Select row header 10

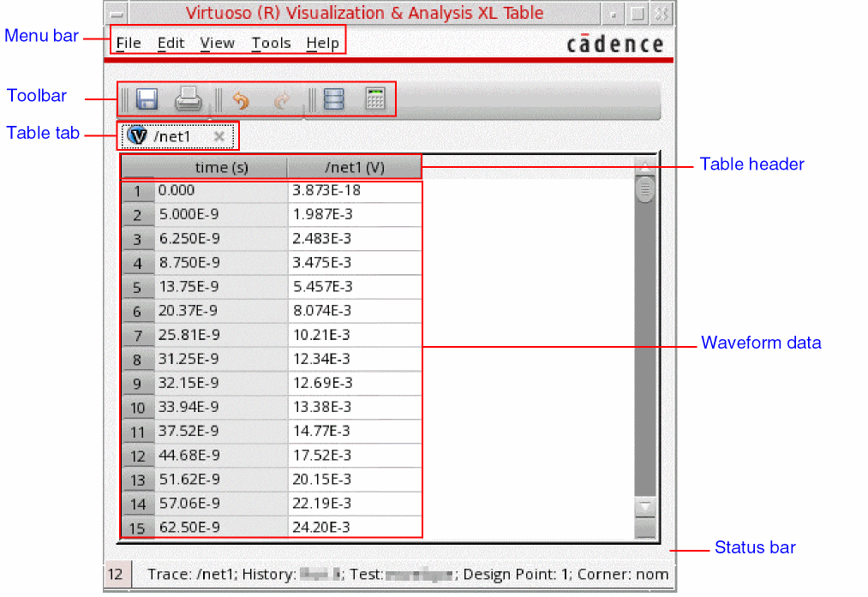137,408
